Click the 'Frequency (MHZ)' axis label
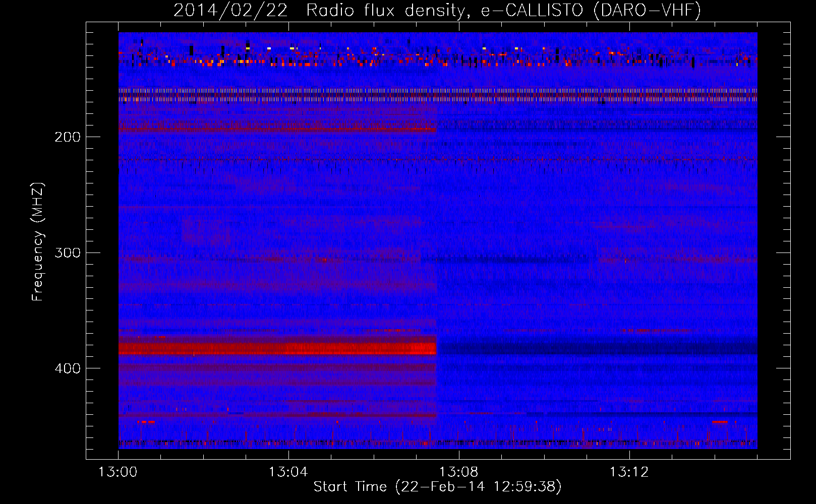 [x=38, y=242]
